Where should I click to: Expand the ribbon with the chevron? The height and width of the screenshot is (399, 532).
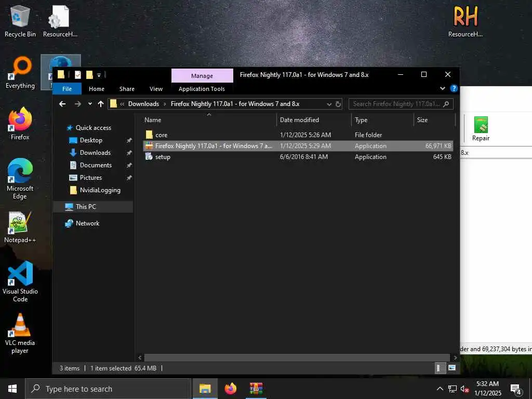(x=443, y=88)
